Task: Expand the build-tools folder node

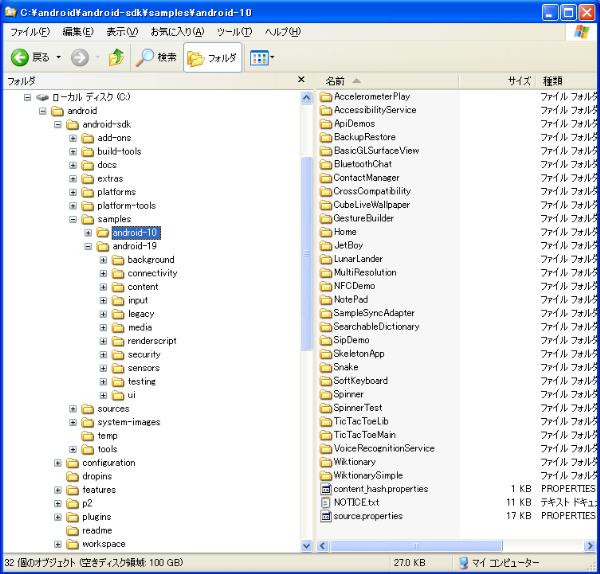Action: click(73, 152)
